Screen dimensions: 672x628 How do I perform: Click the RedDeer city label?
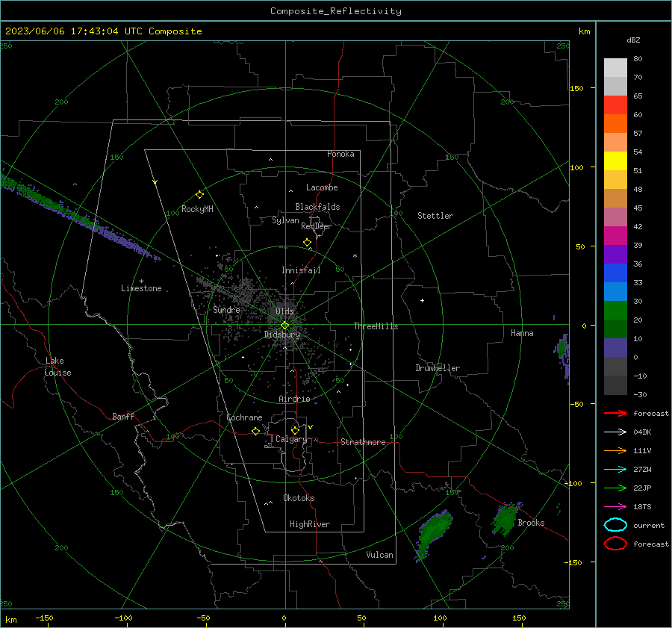pyautogui.click(x=317, y=226)
